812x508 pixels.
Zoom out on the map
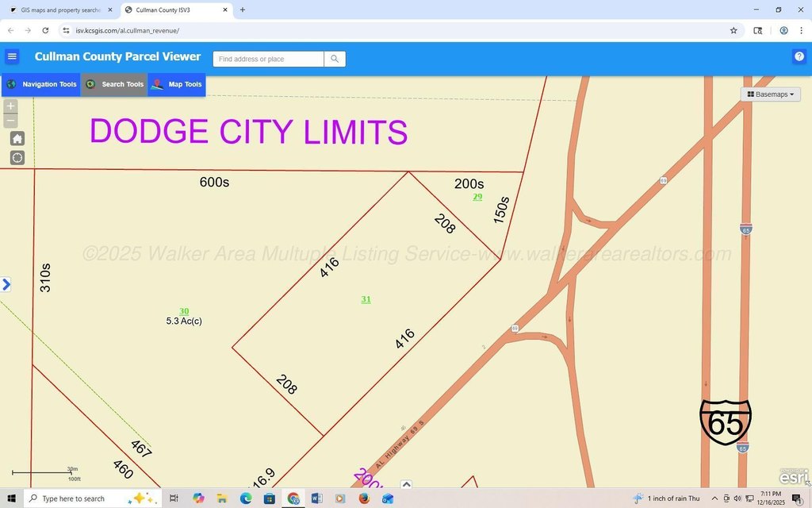(10, 121)
